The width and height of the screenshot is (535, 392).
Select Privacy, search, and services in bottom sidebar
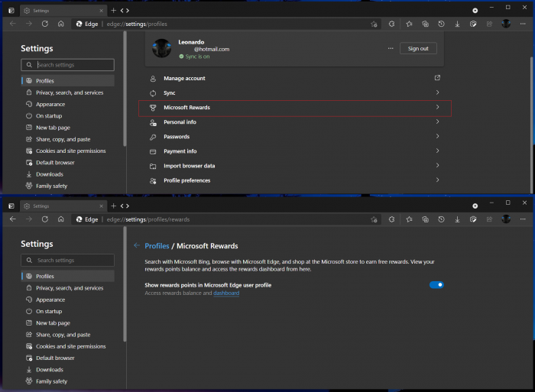coord(70,288)
